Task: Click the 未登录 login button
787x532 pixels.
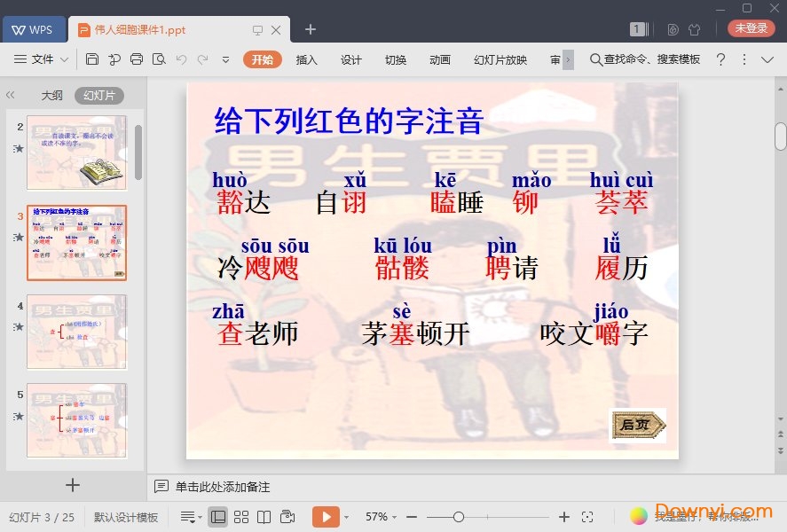Action: (x=751, y=28)
